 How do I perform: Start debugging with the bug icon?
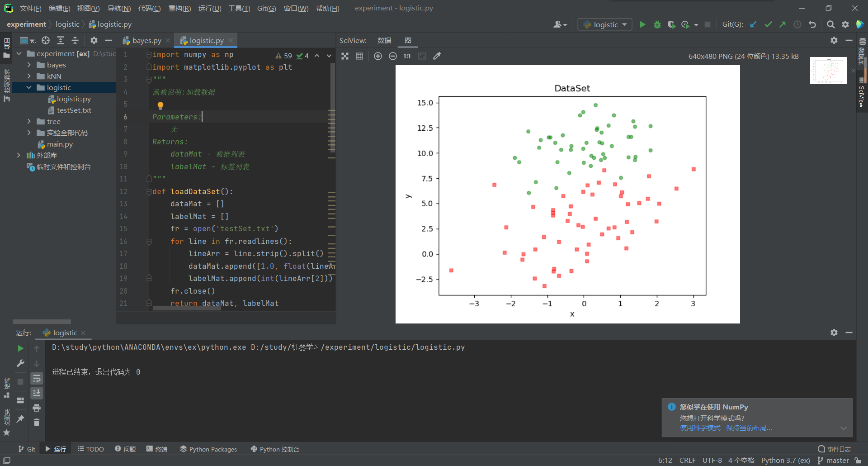click(657, 24)
